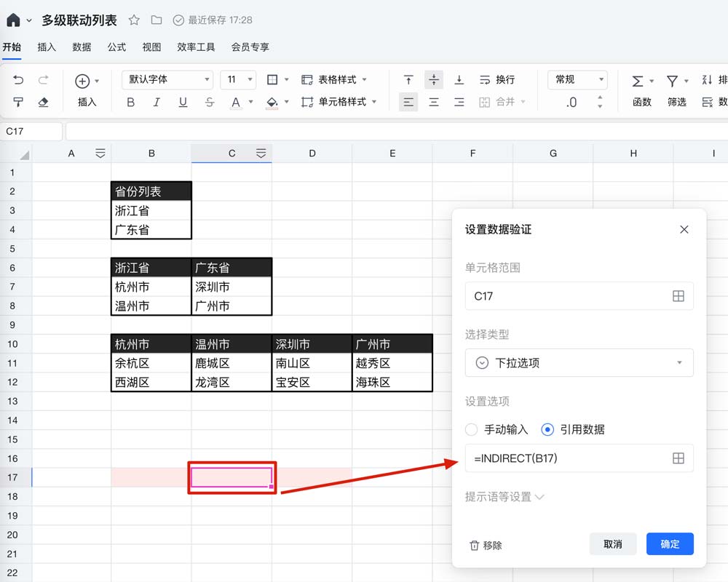The image size is (728, 582).
Task: Apply strikethrough to text
Action: click(x=210, y=103)
